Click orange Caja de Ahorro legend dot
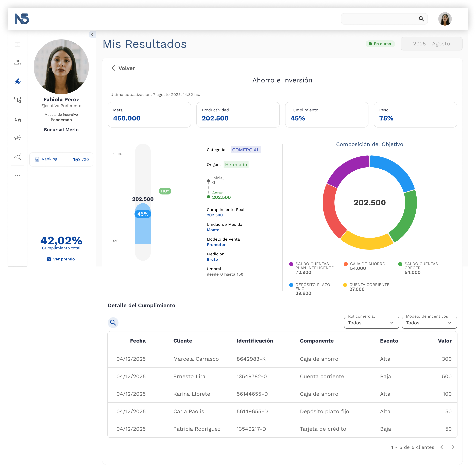The image size is (476, 465). point(346,264)
